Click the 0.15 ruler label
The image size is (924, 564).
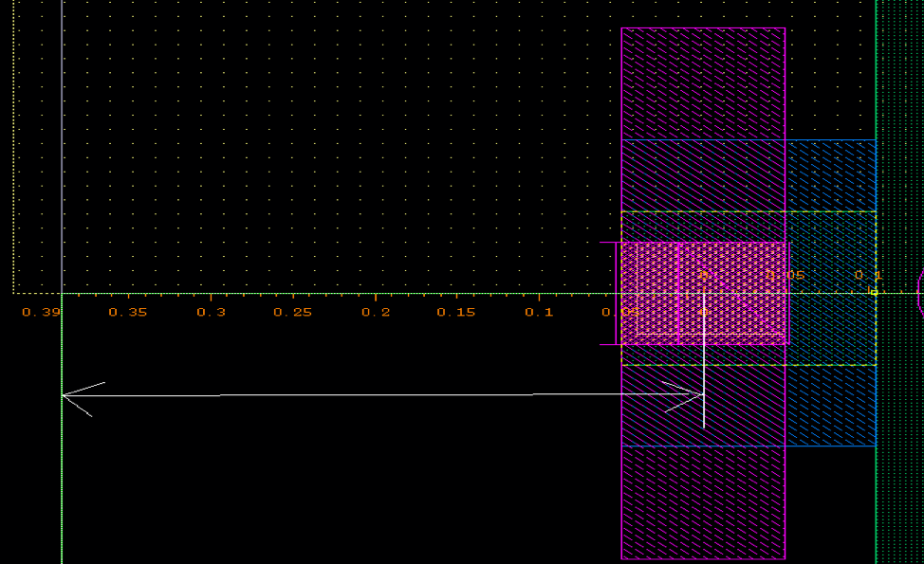click(x=456, y=312)
